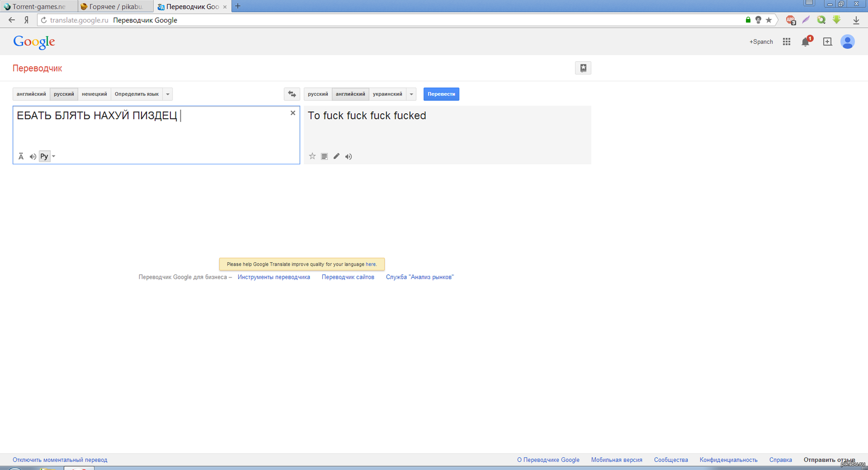
Task: Open Инструменты переводчика link
Action: coord(274,277)
